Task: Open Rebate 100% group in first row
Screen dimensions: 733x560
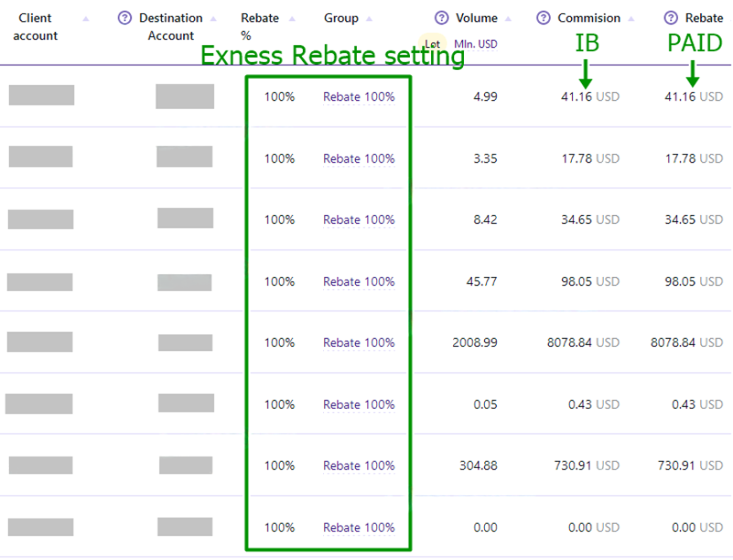Action: click(359, 96)
